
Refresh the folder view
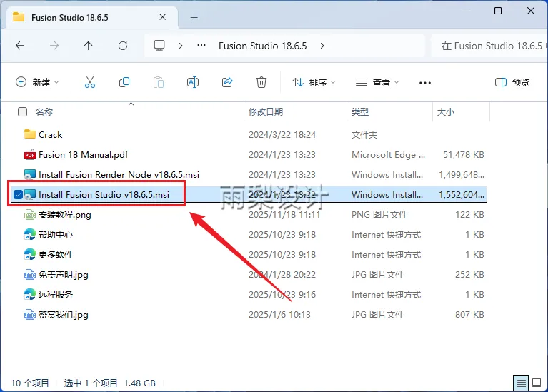coord(123,46)
